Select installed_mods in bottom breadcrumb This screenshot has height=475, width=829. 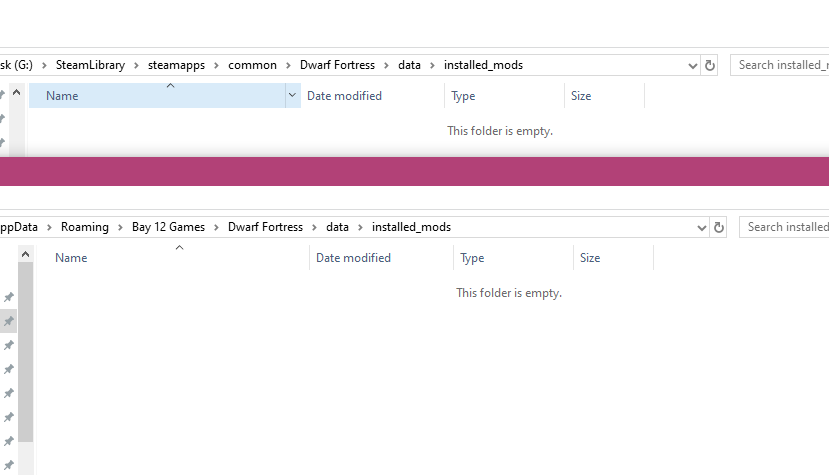411,227
